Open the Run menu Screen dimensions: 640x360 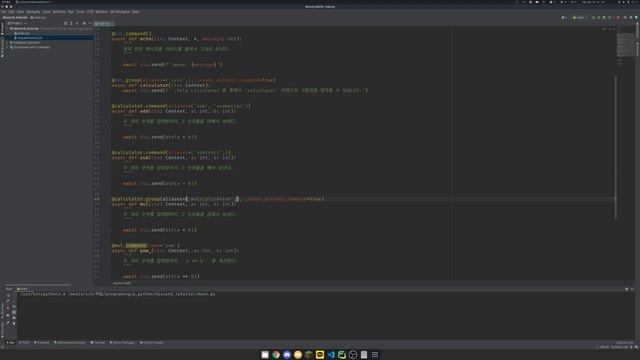pos(71,12)
